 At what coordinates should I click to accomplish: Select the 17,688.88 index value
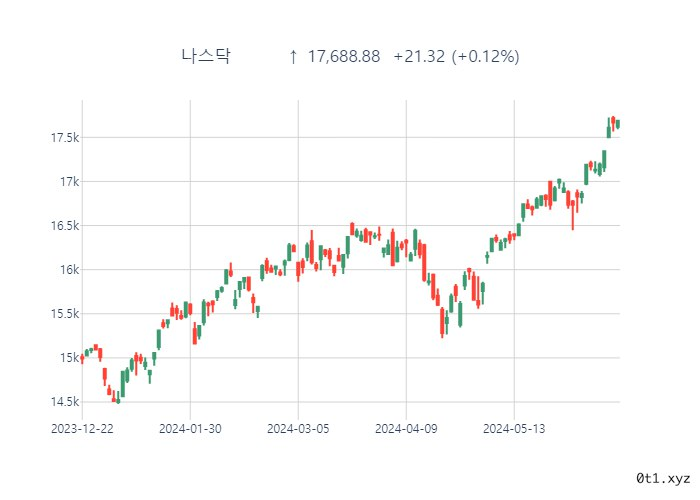(x=344, y=57)
